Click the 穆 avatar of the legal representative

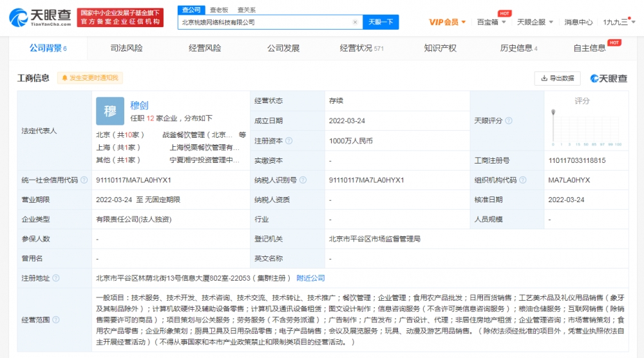click(110, 111)
